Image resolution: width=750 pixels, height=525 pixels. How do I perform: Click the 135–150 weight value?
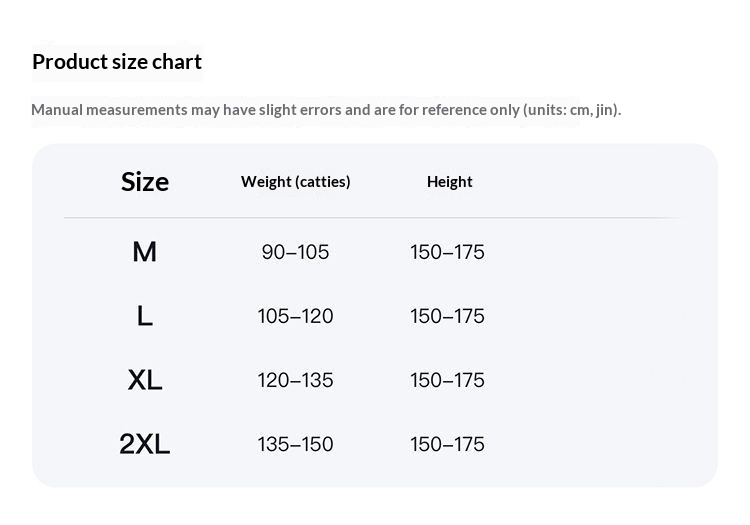pyautogui.click(x=295, y=444)
